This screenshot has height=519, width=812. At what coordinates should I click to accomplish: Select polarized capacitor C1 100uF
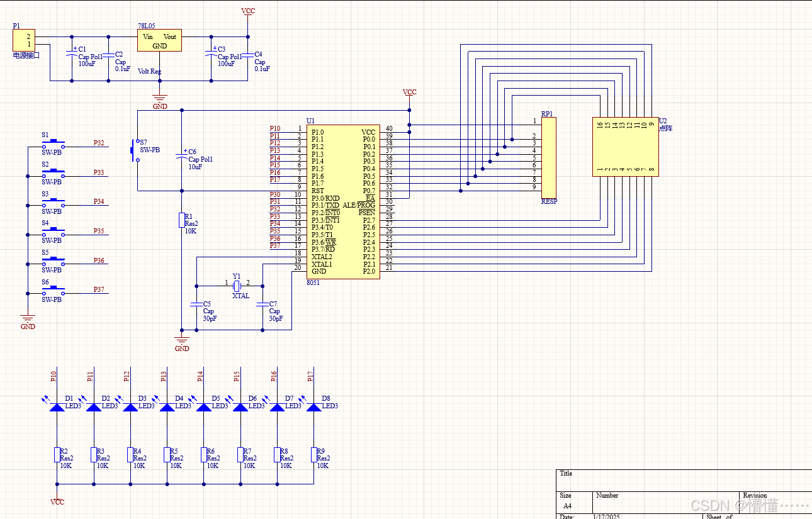[72, 55]
